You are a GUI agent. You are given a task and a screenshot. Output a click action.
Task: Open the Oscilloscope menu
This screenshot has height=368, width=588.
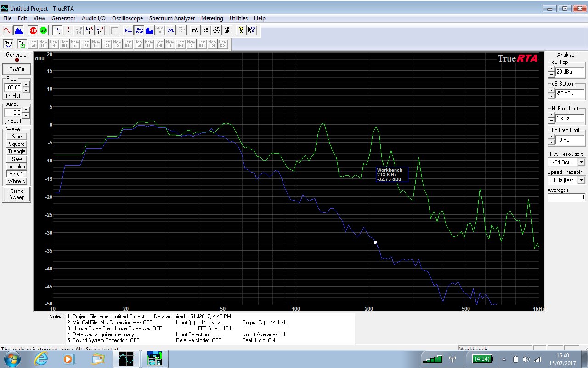pyautogui.click(x=128, y=18)
